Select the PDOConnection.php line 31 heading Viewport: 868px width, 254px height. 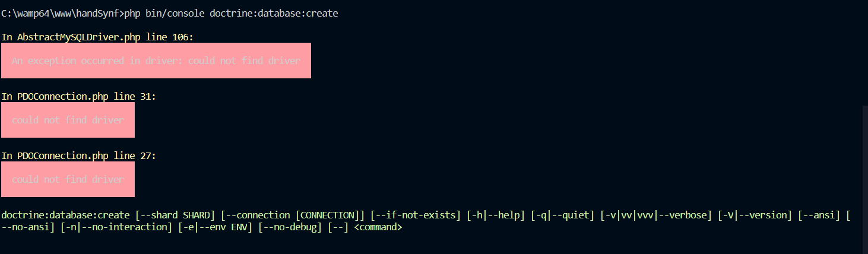point(79,96)
